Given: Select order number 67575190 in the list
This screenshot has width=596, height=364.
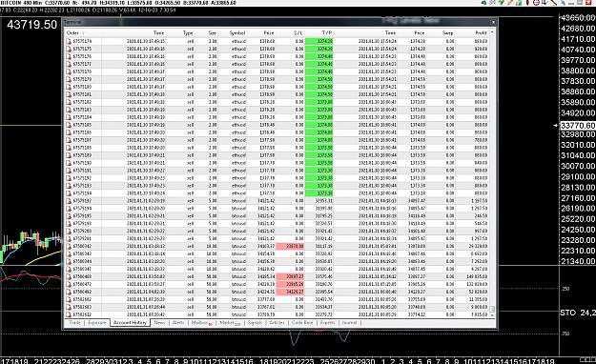Looking at the screenshot, I should tap(82, 163).
